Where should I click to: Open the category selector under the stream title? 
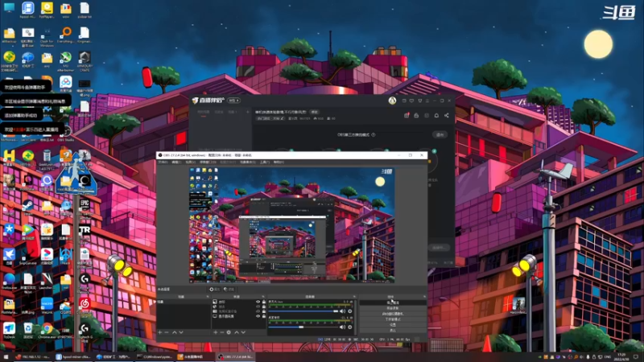click(270, 118)
